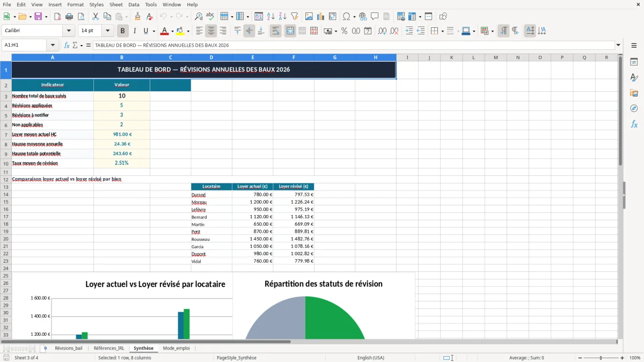Insert a comment
This screenshot has width=644, height=362.
375,17
